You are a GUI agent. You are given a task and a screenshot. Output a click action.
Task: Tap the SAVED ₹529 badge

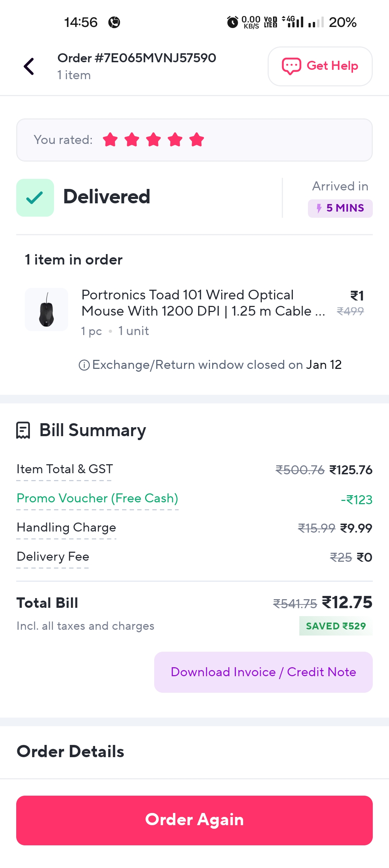coord(336,626)
